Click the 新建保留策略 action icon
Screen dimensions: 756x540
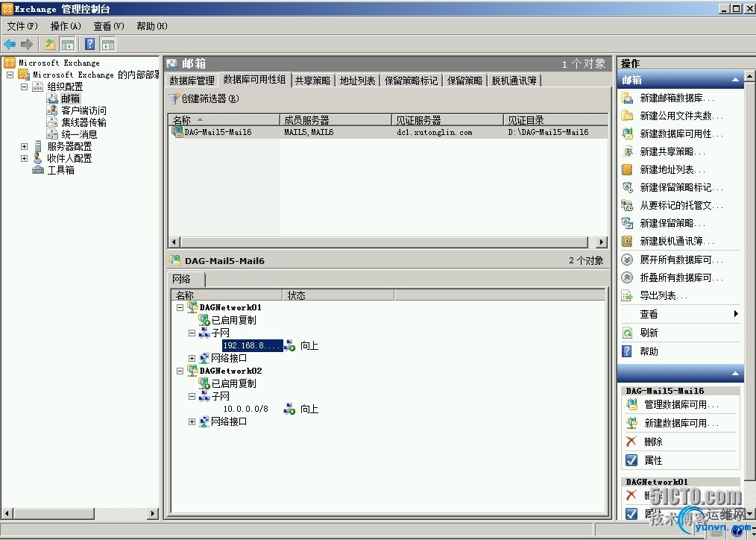pyautogui.click(x=627, y=223)
